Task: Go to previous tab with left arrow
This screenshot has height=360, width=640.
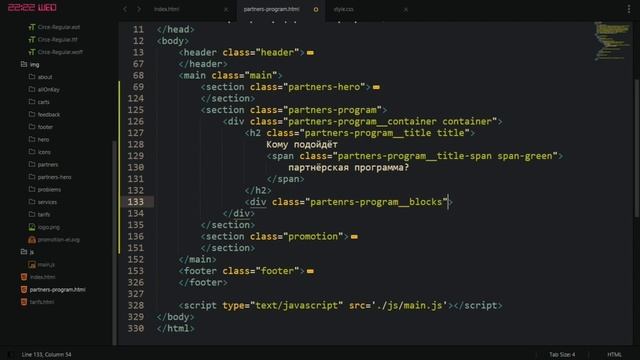Action: click(125, 9)
